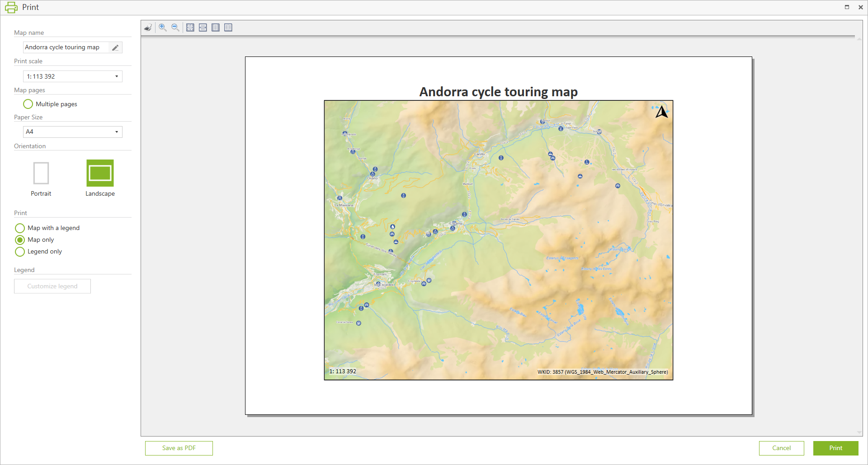Display two pages side by side

[228, 28]
